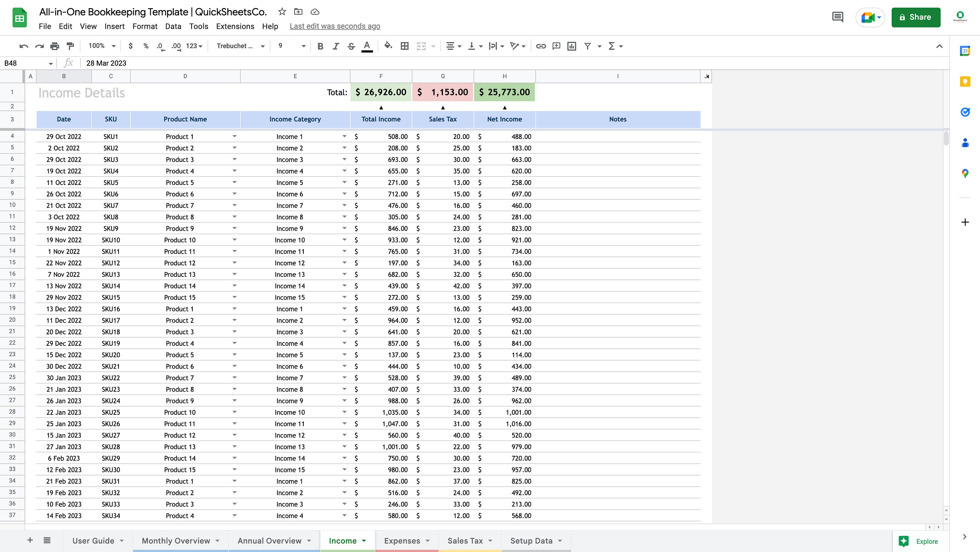Insert a link
The image size is (980, 552).
[541, 46]
